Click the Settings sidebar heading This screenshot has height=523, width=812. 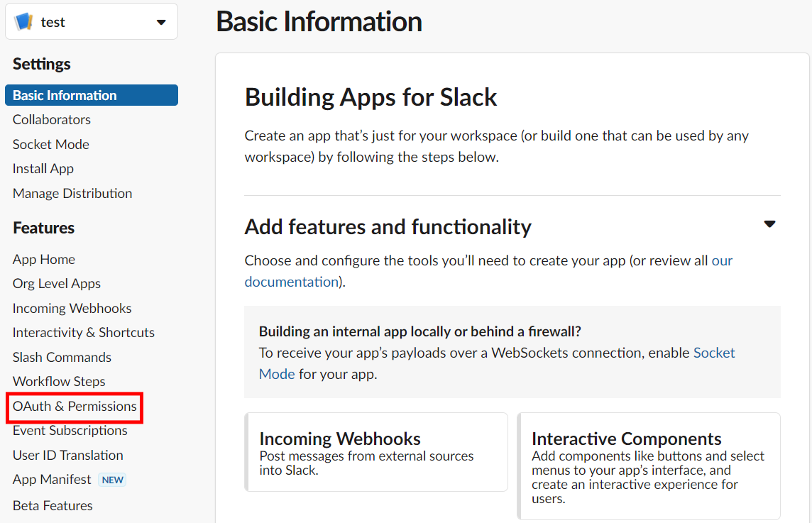point(41,64)
